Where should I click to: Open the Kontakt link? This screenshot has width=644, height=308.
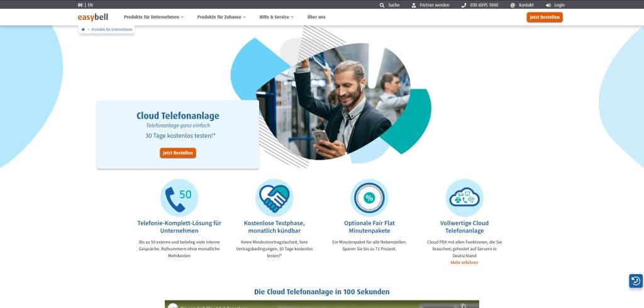[x=526, y=5]
